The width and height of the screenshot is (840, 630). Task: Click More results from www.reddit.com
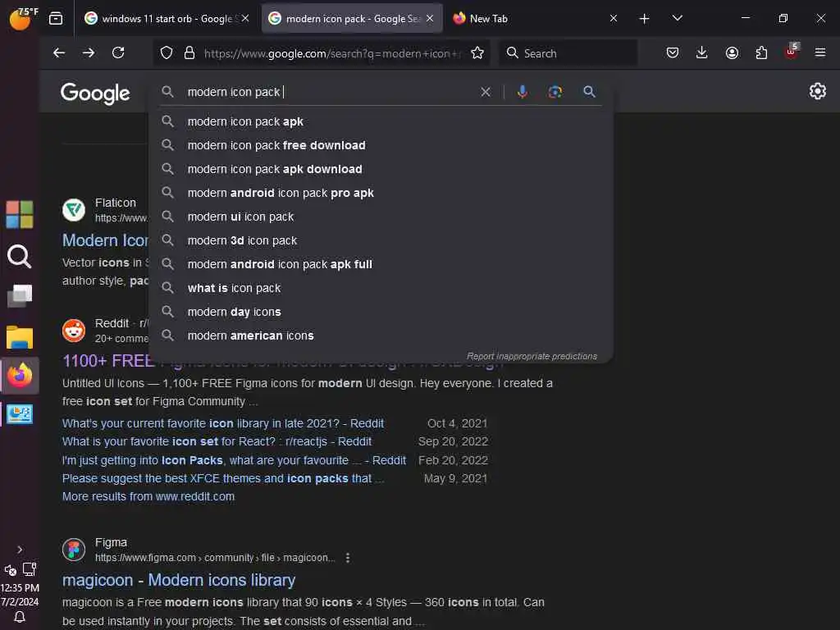tap(148, 496)
